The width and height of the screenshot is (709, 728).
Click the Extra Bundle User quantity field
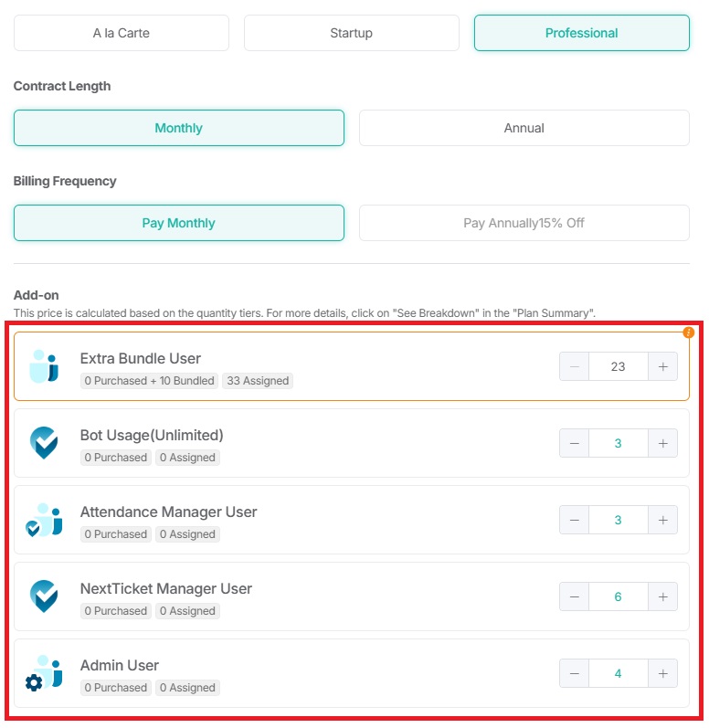pyautogui.click(x=618, y=366)
